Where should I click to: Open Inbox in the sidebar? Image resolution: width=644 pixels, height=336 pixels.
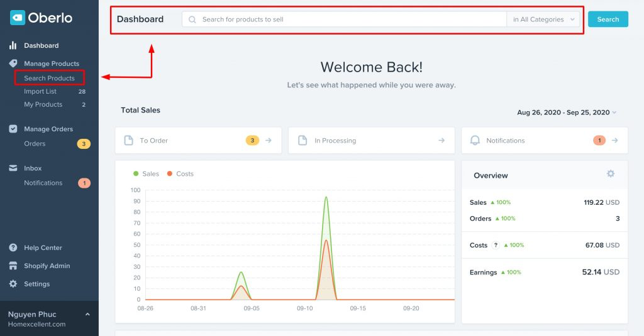click(33, 168)
